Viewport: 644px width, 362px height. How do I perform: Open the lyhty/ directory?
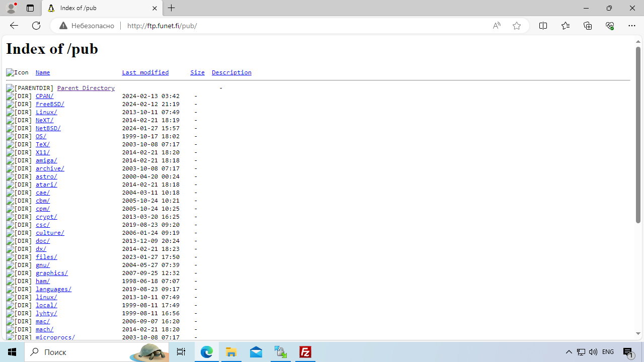tap(46, 313)
